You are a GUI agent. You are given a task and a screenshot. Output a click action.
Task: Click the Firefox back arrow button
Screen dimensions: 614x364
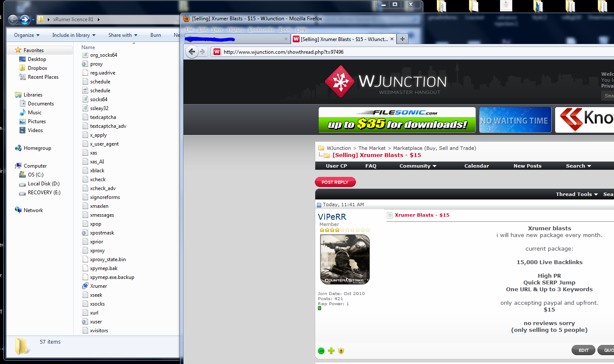192,52
